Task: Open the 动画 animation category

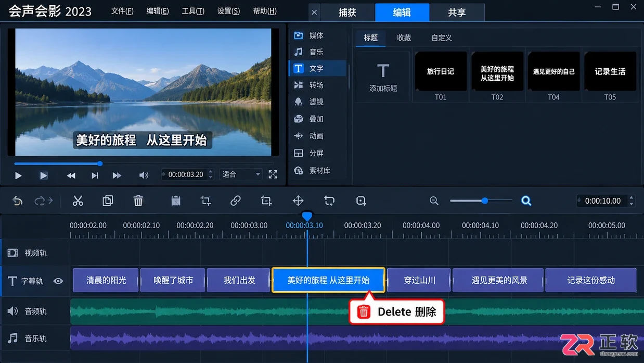Action: (317, 136)
